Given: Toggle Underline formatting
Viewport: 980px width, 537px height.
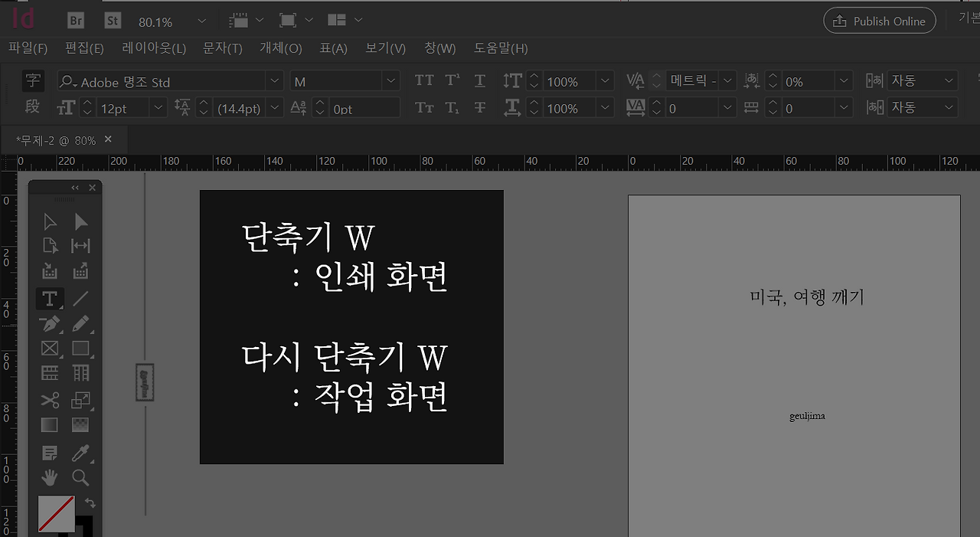Looking at the screenshot, I should pos(480,80).
